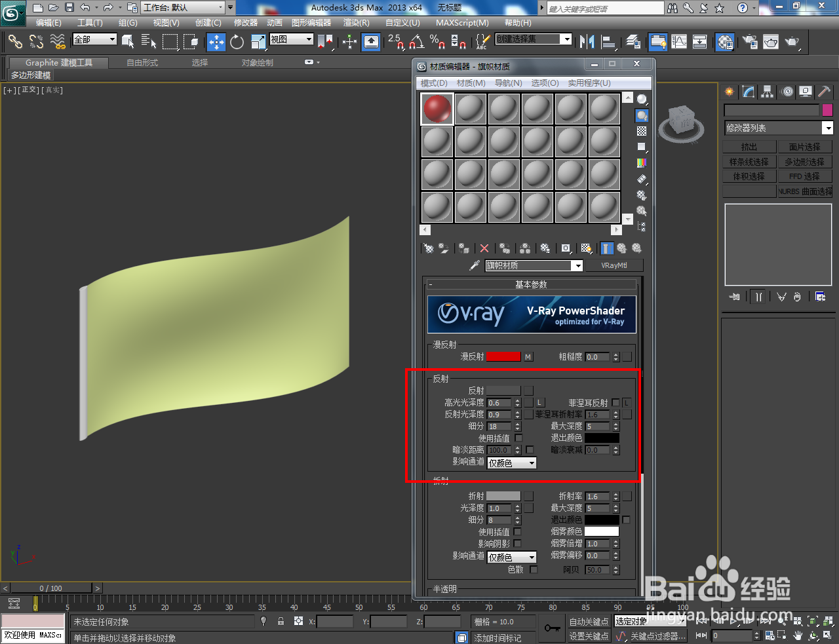
Task: Open the Material Editor toolbar icon
Action: (x=725, y=42)
